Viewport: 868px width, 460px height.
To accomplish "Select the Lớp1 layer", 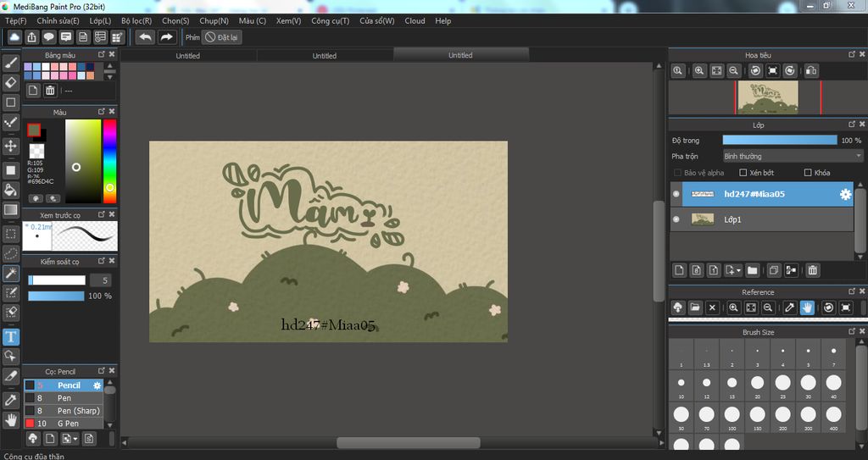I will click(762, 219).
